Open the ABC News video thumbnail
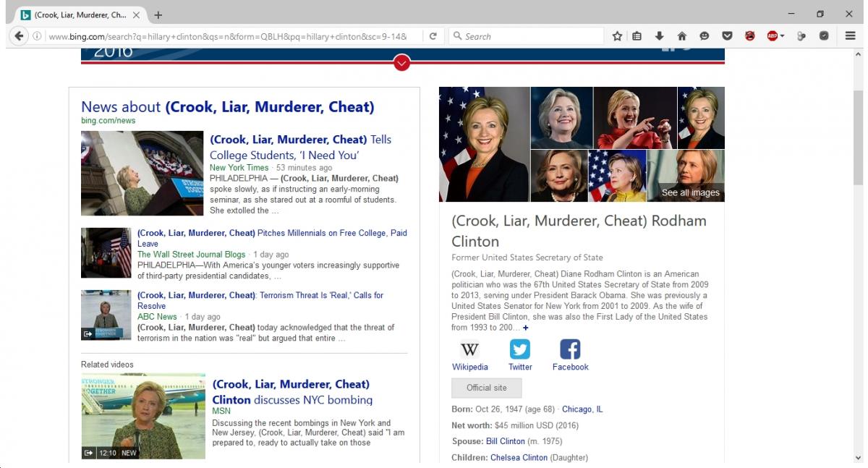 106,315
